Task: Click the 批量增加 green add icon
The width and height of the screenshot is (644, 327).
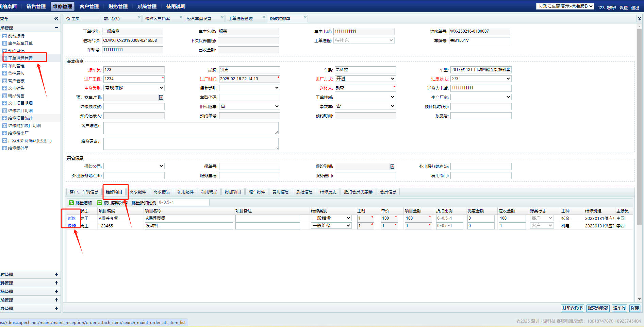Action: 71,203
